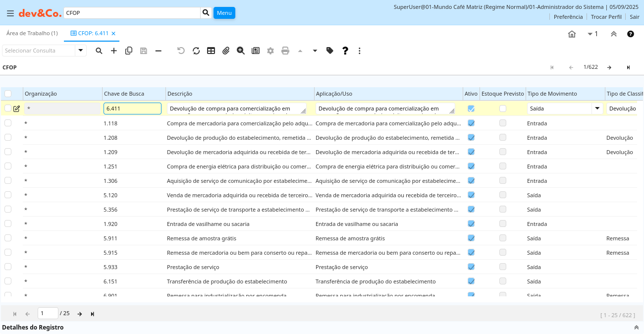Click the copy record icon

(129, 51)
